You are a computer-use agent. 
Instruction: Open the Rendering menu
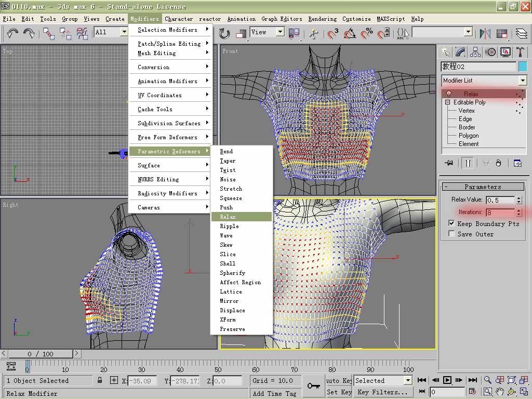[322, 19]
